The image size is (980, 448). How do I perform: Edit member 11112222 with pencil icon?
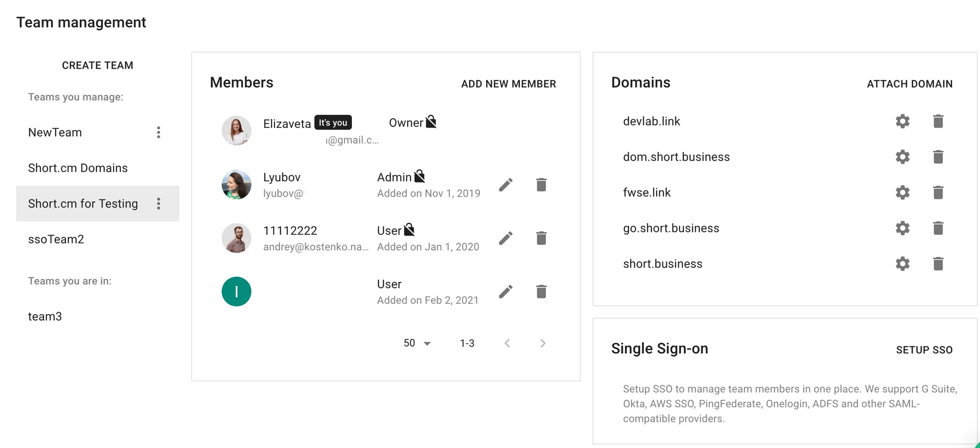506,238
